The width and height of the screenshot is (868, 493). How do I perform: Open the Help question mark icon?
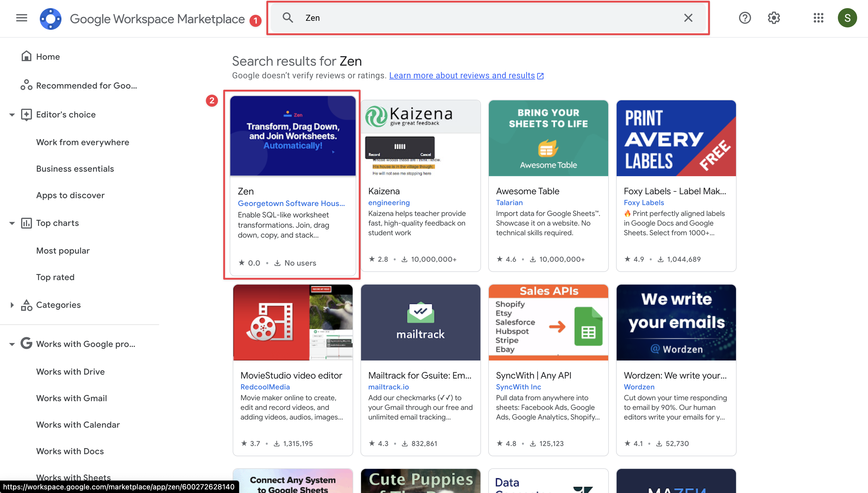point(745,17)
